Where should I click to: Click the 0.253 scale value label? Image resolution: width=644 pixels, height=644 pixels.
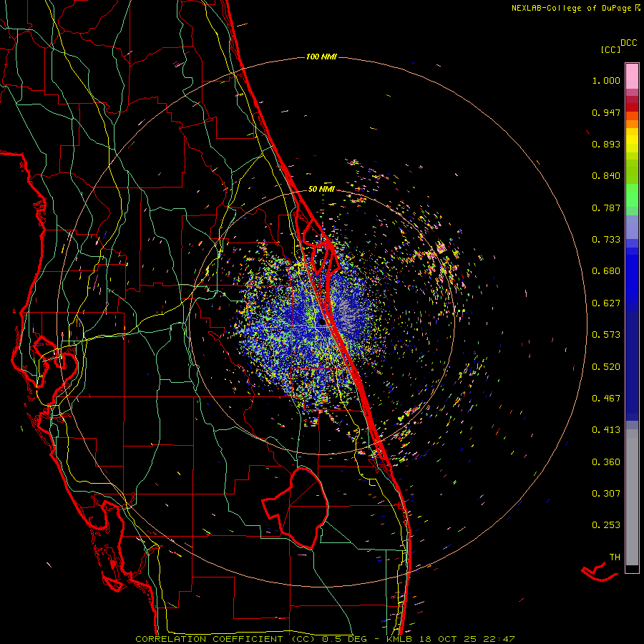(606, 525)
